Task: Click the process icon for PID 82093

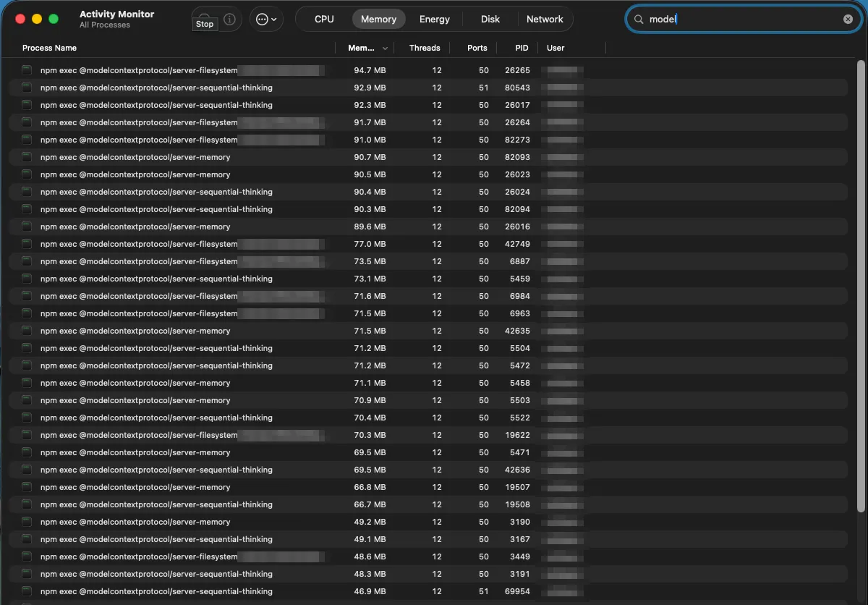Action: pyautogui.click(x=27, y=157)
